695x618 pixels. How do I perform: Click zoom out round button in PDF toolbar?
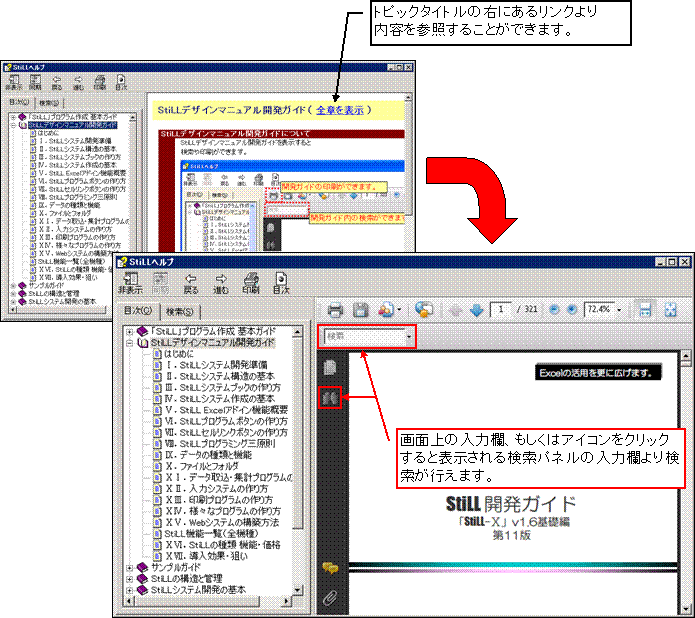[554, 309]
